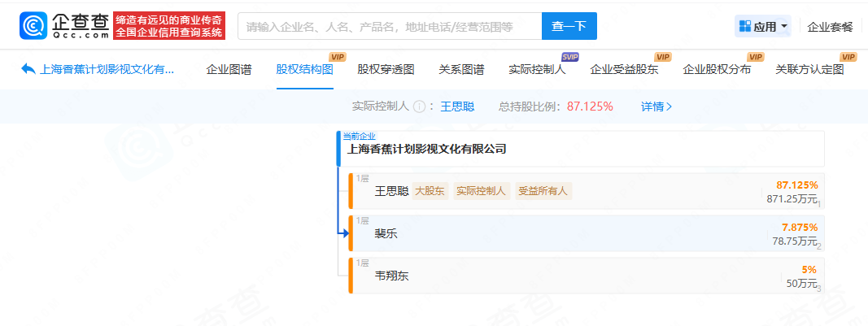Screen dimensions: 868x326
Task: Click the Qcc.com logo
Action: click(64, 25)
